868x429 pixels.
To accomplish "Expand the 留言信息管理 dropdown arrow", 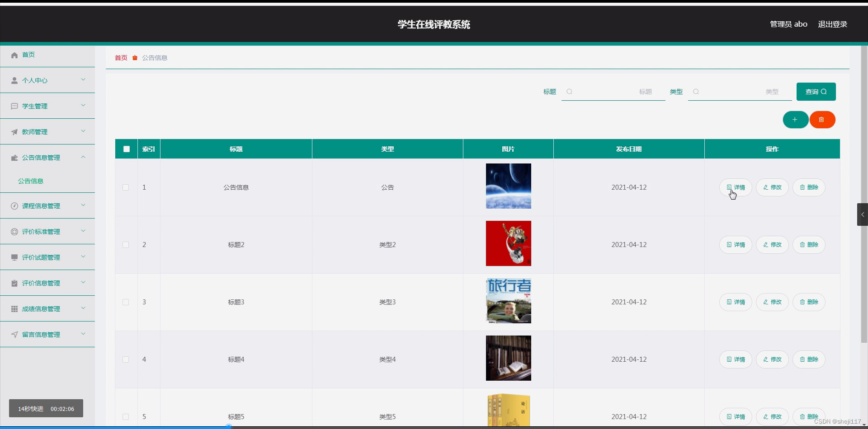I will (x=83, y=334).
